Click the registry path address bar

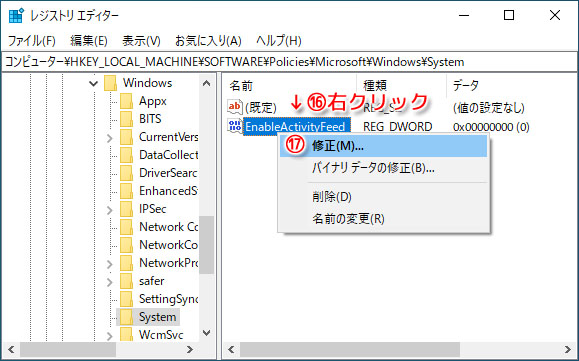coord(289,62)
